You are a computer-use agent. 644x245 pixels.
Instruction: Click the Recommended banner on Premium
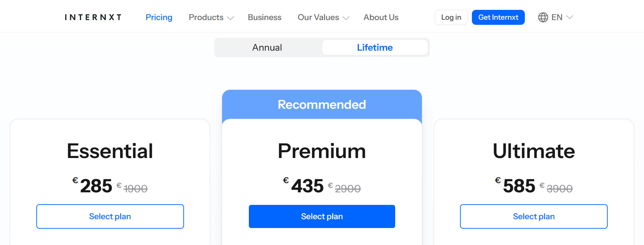[322, 104]
